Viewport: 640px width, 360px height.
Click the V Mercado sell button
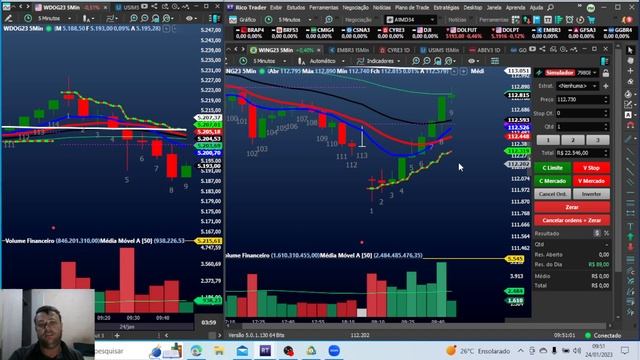(x=591, y=181)
